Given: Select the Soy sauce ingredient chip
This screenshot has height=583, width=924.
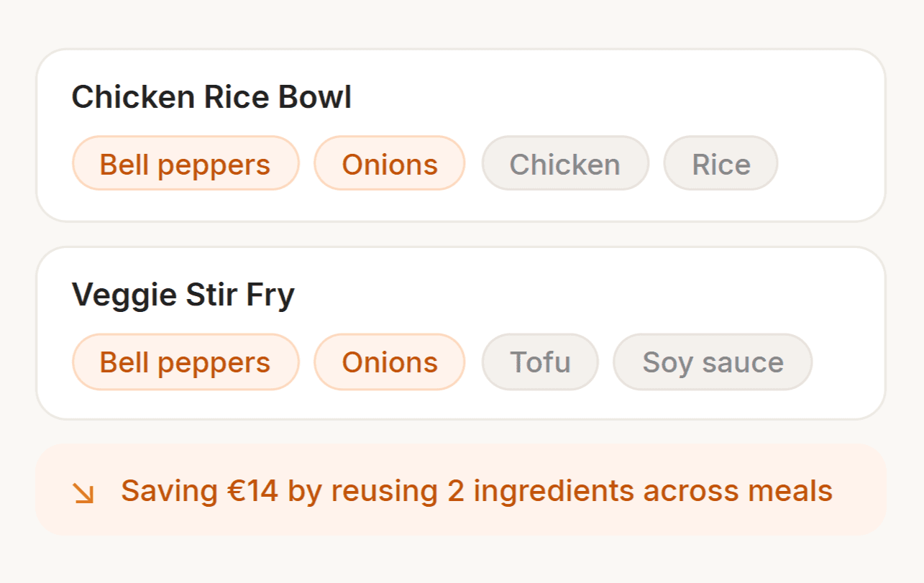Looking at the screenshot, I should (712, 362).
